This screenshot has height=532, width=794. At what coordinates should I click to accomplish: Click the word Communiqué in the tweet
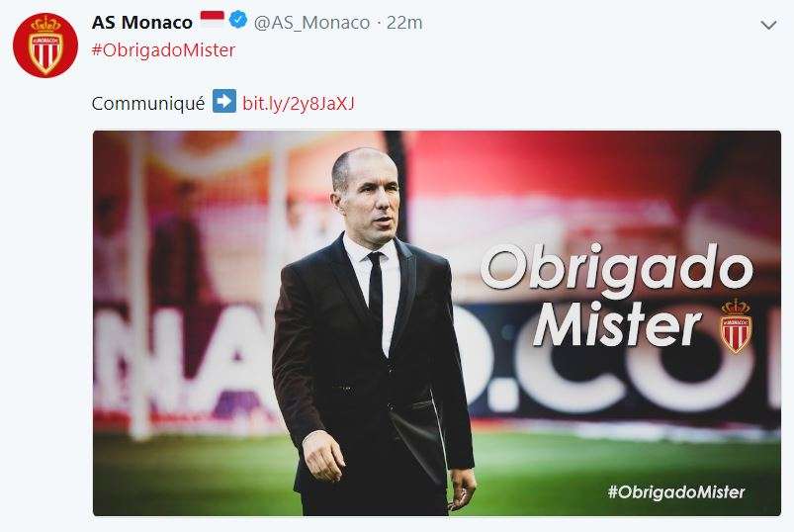coord(148,102)
